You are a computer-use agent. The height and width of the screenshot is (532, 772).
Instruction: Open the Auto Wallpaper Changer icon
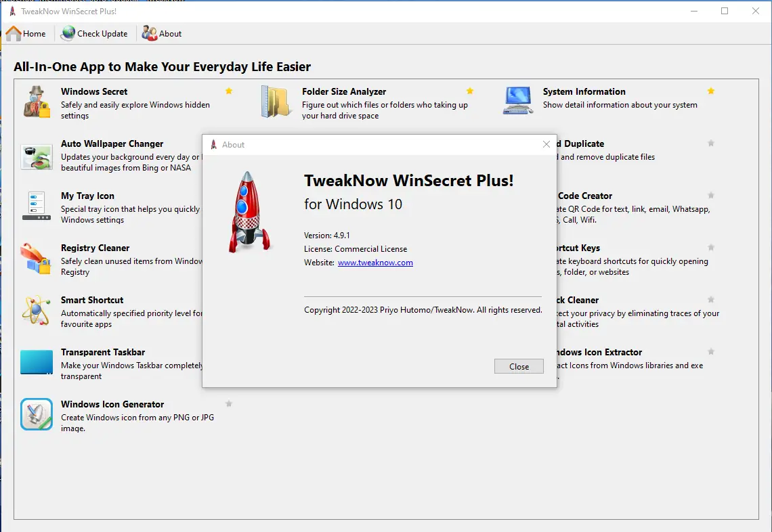(x=37, y=157)
